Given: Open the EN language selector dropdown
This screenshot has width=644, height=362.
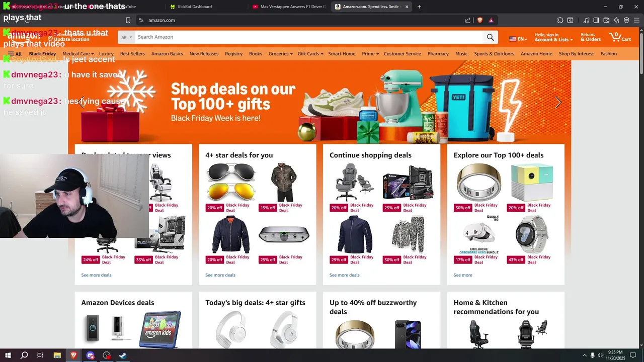Looking at the screenshot, I should click(518, 39).
